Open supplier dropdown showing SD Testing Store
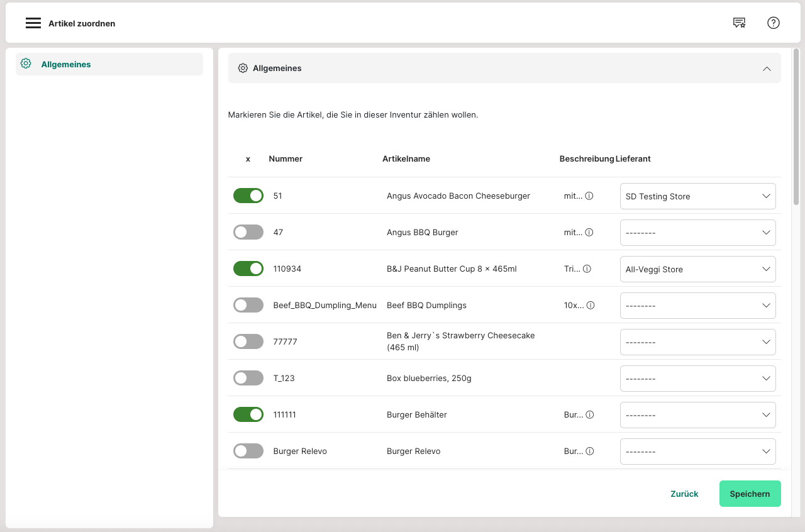The width and height of the screenshot is (805, 532). click(697, 196)
